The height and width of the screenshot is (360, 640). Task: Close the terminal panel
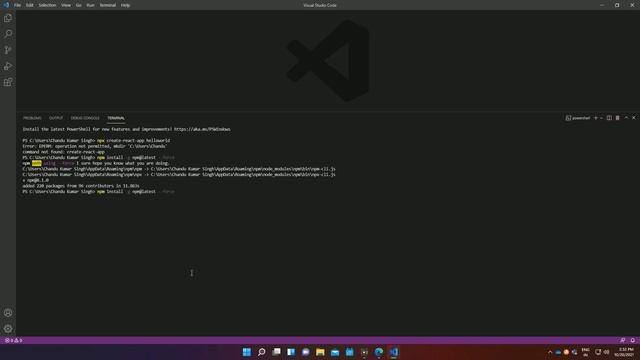(x=634, y=118)
